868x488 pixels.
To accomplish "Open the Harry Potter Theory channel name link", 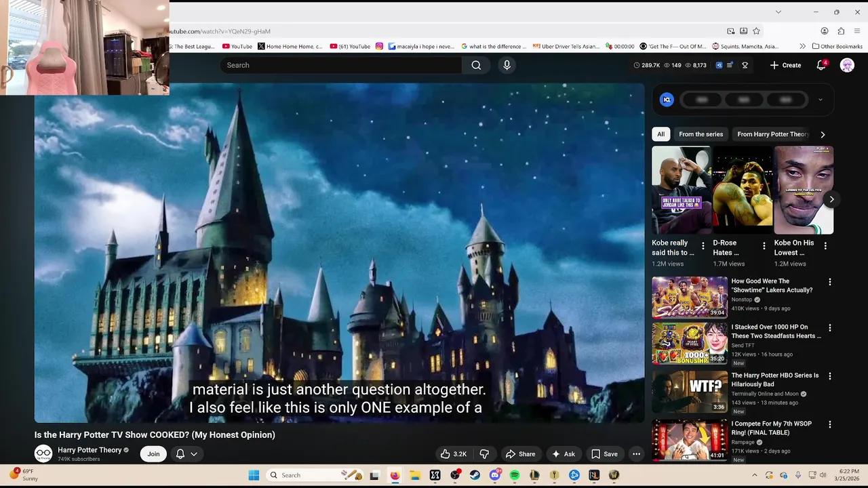I will pyautogui.click(x=90, y=450).
